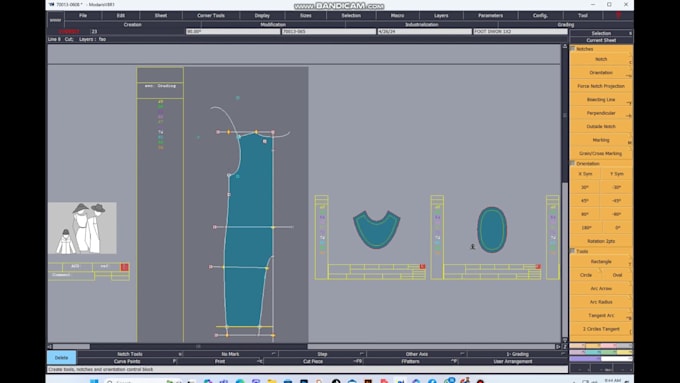Select the Tangent Arc tool

[x=601, y=315]
